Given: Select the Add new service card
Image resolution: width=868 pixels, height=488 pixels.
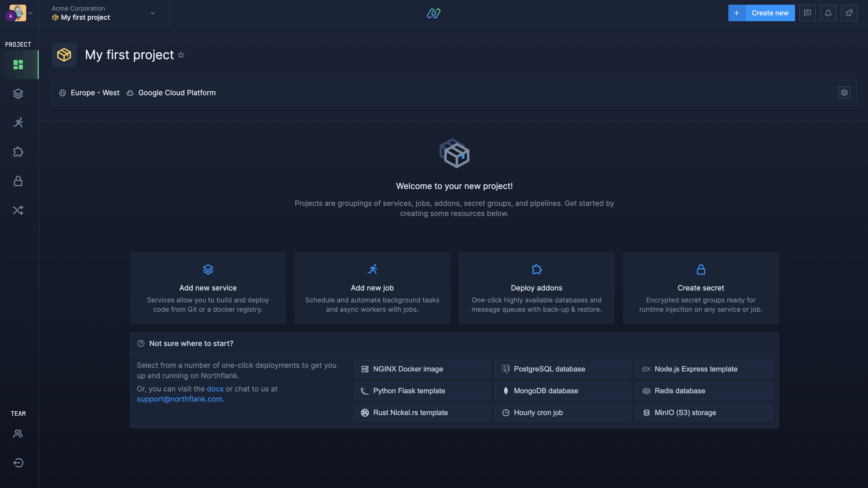Looking at the screenshot, I should [x=208, y=288].
